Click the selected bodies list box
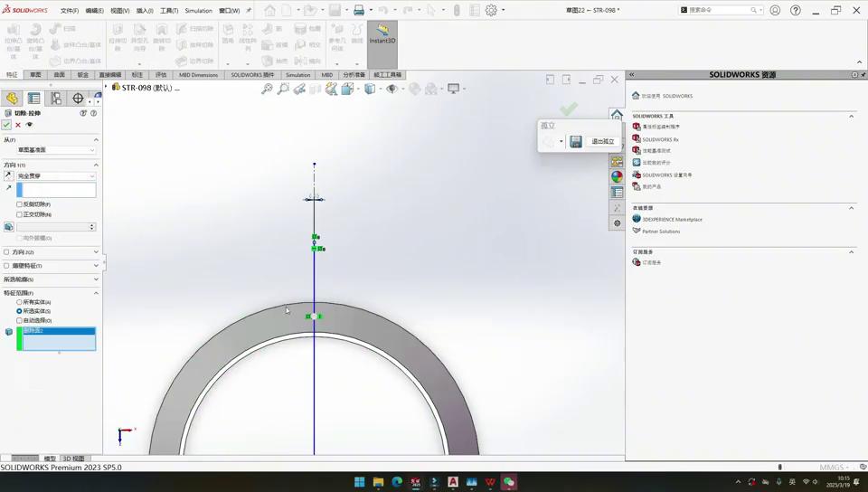The width and height of the screenshot is (868, 492). click(x=59, y=339)
